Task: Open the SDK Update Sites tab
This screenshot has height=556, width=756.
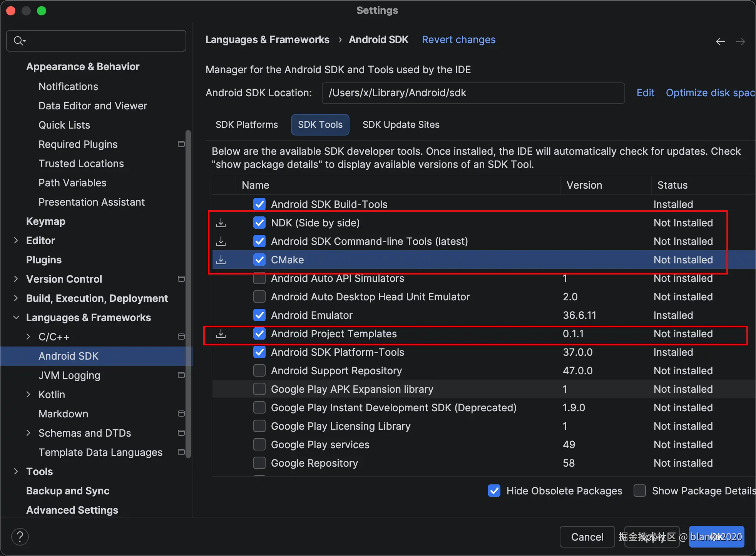Action: tap(401, 125)
